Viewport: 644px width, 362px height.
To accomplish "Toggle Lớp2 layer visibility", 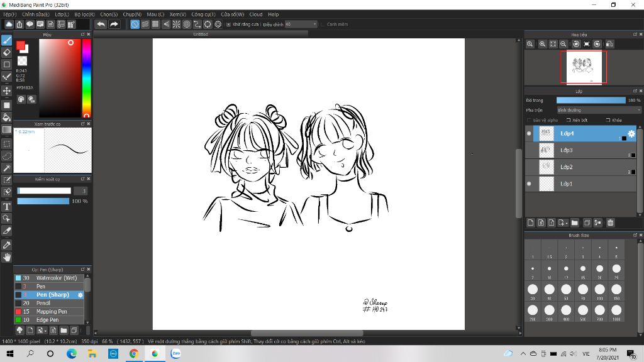I will (x=529, y=167).
